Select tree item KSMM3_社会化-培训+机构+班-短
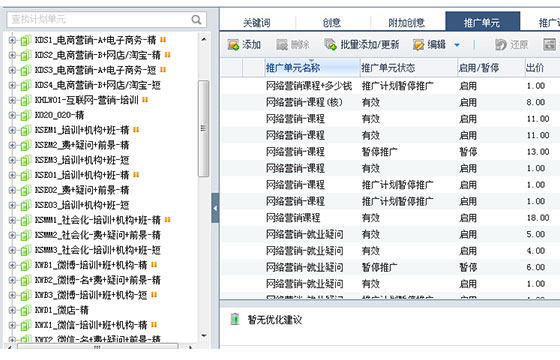560x360 pixels. 98,250
